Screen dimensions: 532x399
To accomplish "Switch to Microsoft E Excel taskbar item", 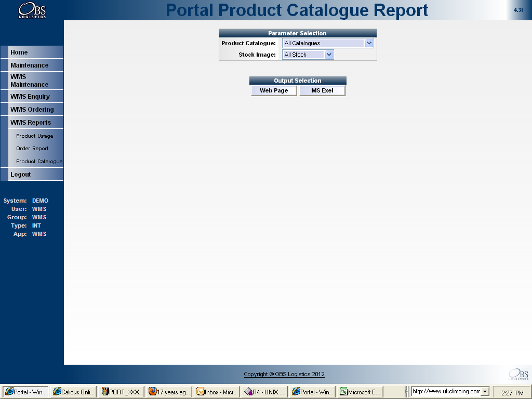I will pos(361,392).
